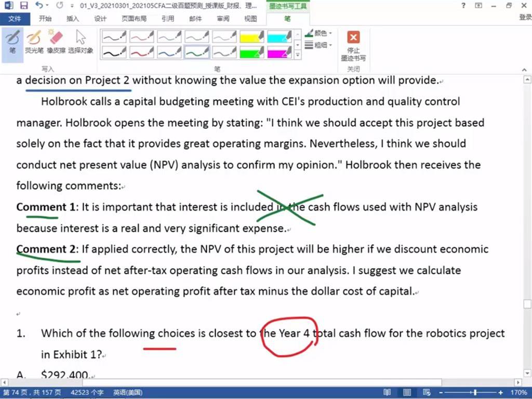Screen dimensions: 532x399
Task: Click the Select Objects (选择对象) tool
Action: (81, 42)
